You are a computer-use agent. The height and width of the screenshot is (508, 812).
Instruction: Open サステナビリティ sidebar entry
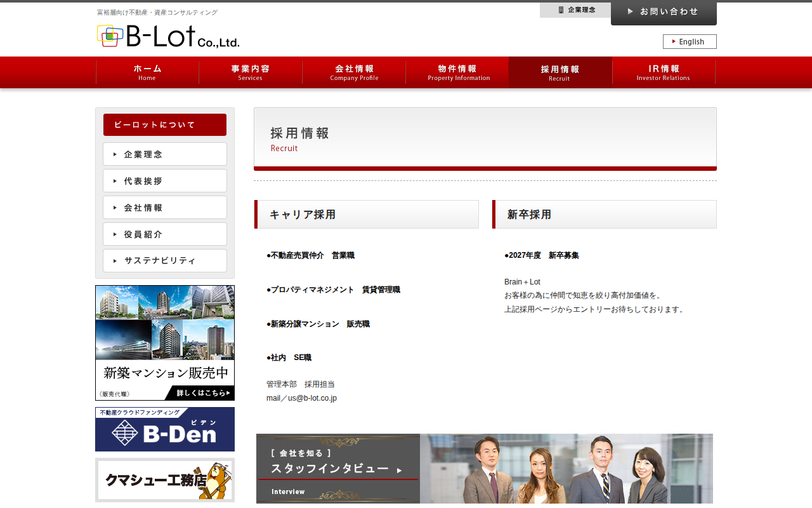click(x=165, y=261)
